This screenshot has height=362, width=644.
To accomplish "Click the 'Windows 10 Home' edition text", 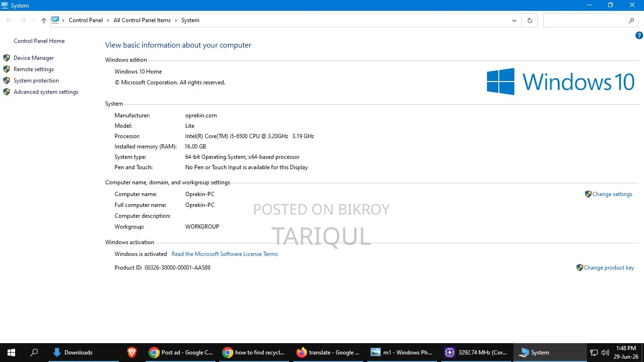I will [x=138, y=72].
